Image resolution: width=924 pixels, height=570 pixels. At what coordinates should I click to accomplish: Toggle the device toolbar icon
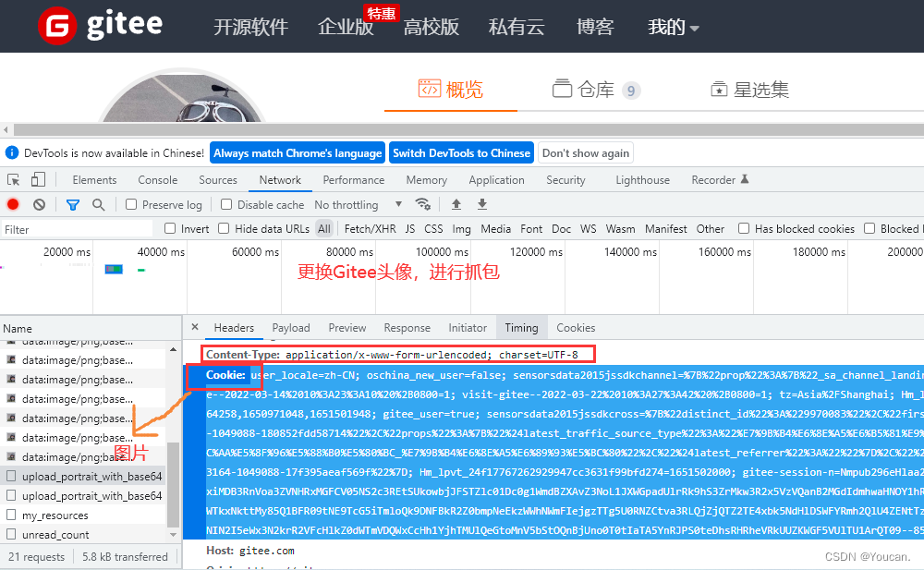point(38,179)
